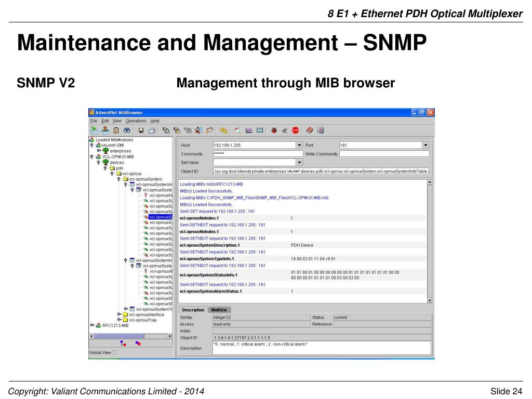Open the Set Value dropdown arrow
The height and width of the screenshot is (399, 532).
[299, 162]
